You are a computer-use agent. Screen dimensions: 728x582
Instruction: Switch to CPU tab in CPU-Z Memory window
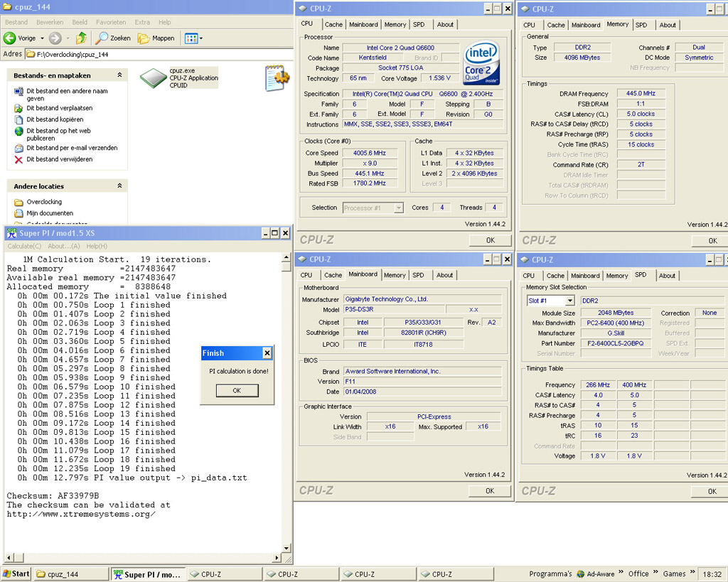tap(529, 25)
